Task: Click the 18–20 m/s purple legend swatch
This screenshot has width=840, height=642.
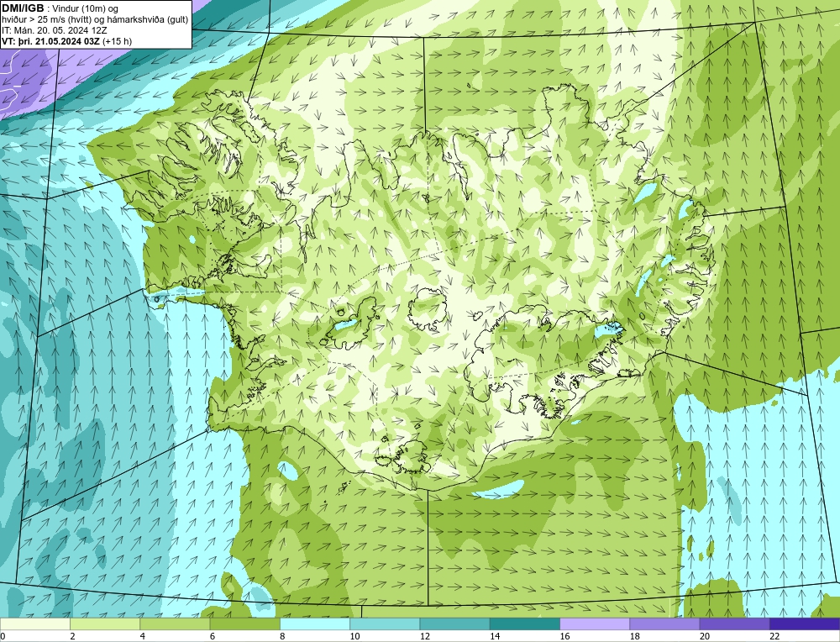Action: (664, 624)
